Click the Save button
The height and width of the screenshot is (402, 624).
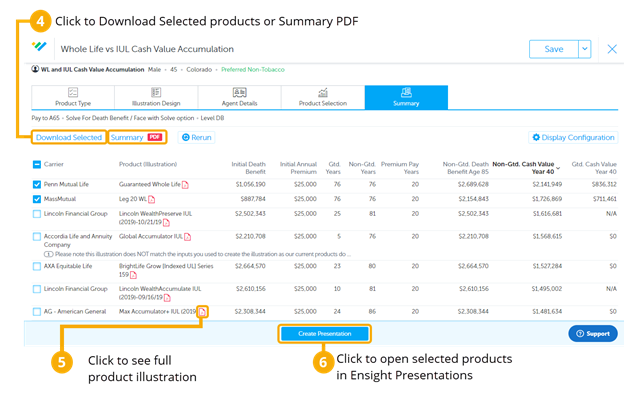point(554,49)
